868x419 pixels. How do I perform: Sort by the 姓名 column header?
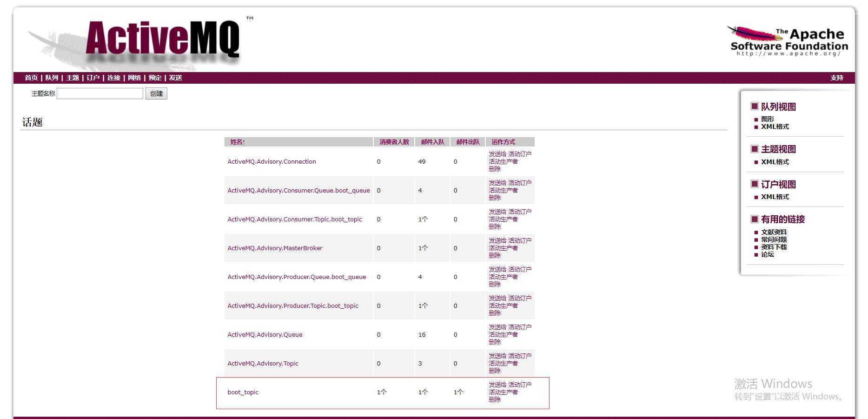pos(238,142)
